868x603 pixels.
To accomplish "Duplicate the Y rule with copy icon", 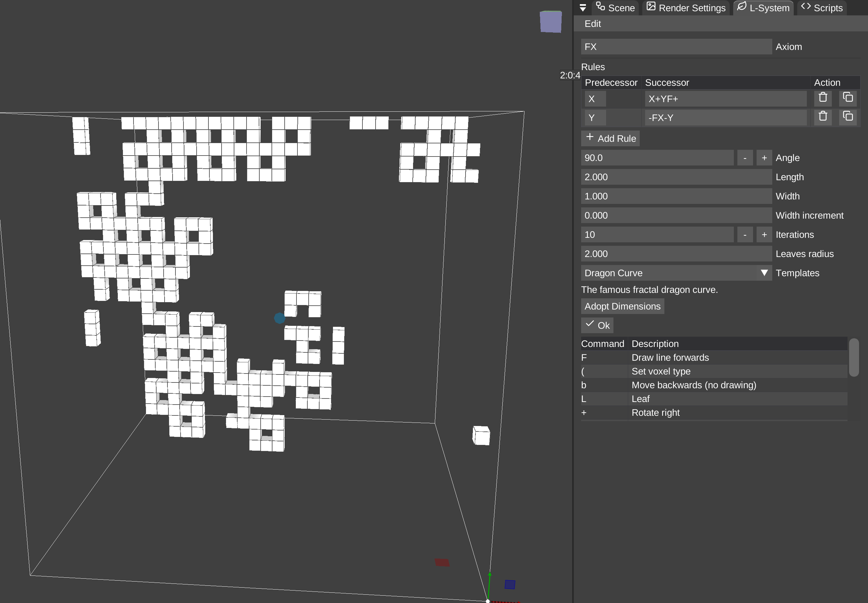I will [848, 117].
